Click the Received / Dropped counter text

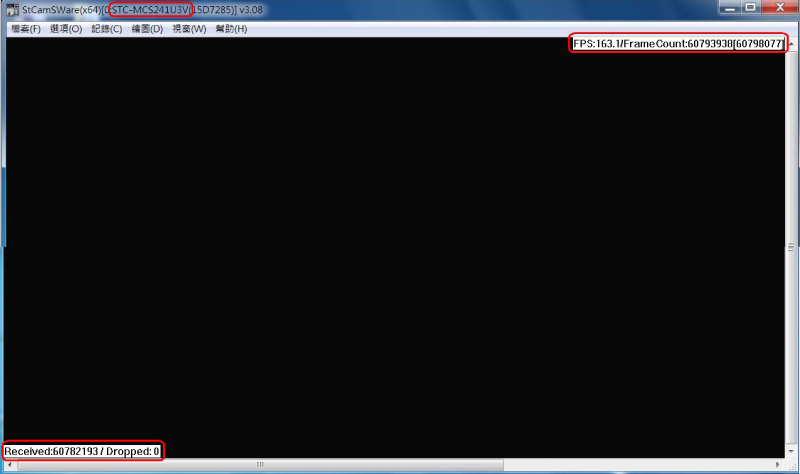[82, 452]
